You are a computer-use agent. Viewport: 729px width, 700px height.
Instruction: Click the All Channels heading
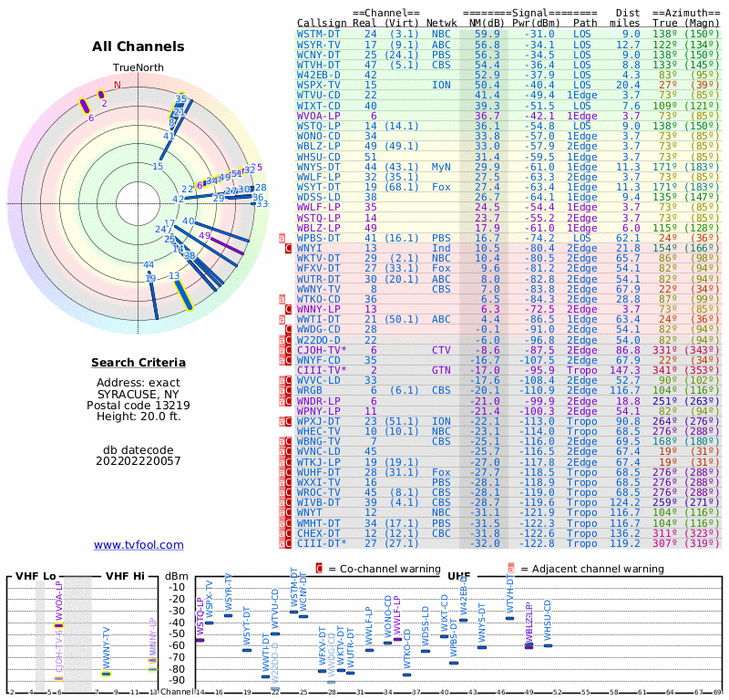[x=139, y=46]
